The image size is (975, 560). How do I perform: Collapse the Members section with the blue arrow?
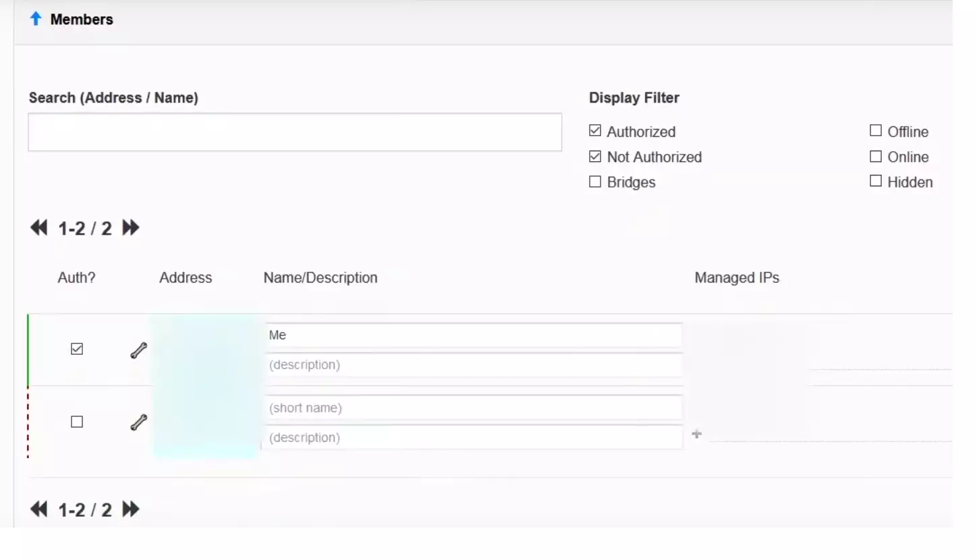36,19
